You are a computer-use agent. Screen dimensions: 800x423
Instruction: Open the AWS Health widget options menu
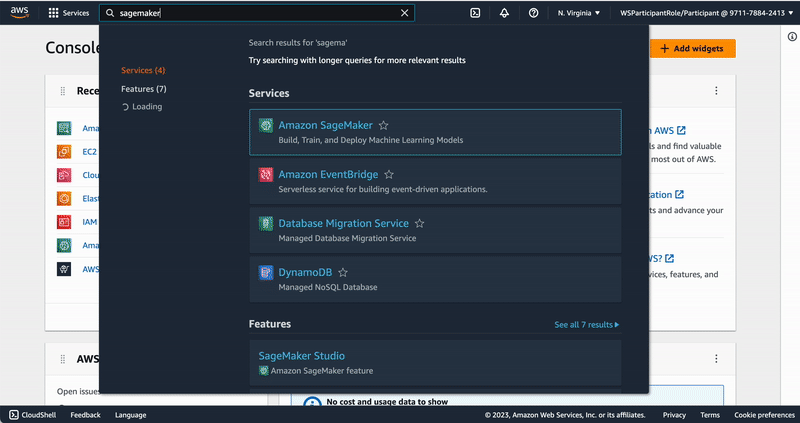[716, 359]
